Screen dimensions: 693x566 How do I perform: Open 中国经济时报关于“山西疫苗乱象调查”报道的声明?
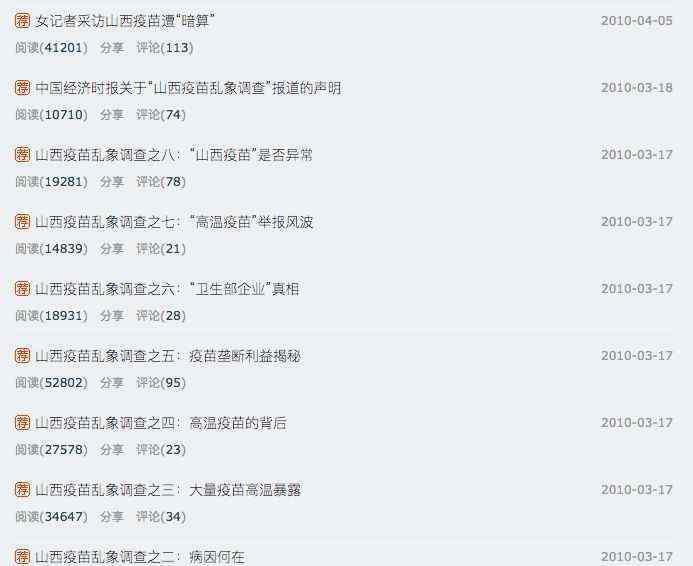pos(188,88)
